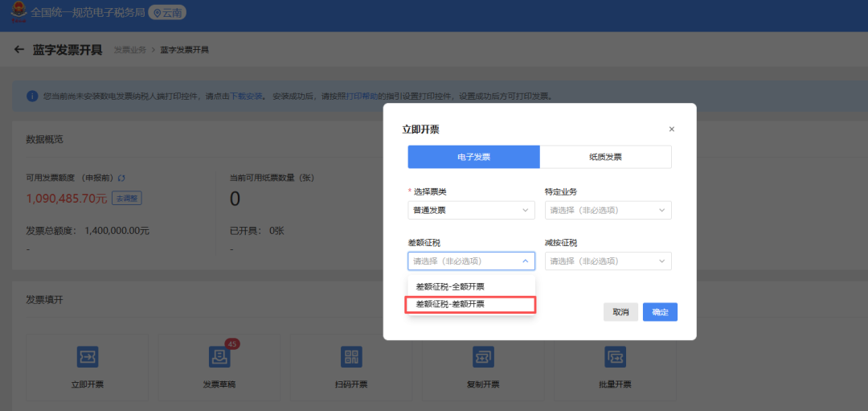Click the blue info icon in the notice bar
This screenshot has width=868, height=411.
[32, 96]
